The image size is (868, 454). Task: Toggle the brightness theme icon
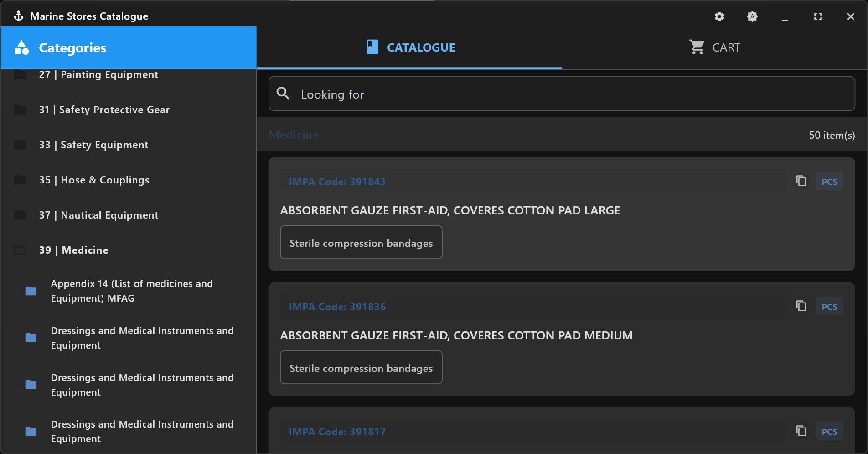click(x=752, y=16)
